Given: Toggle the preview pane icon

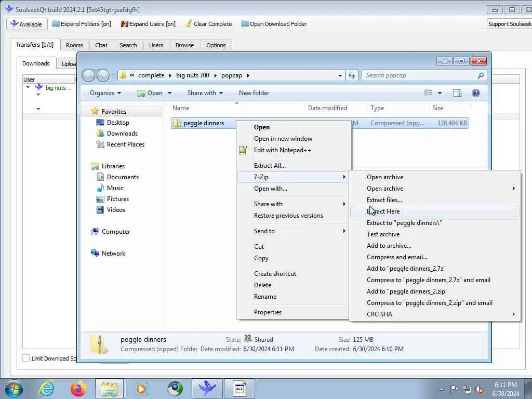Looking at the screenshot, I should [457, 93].
